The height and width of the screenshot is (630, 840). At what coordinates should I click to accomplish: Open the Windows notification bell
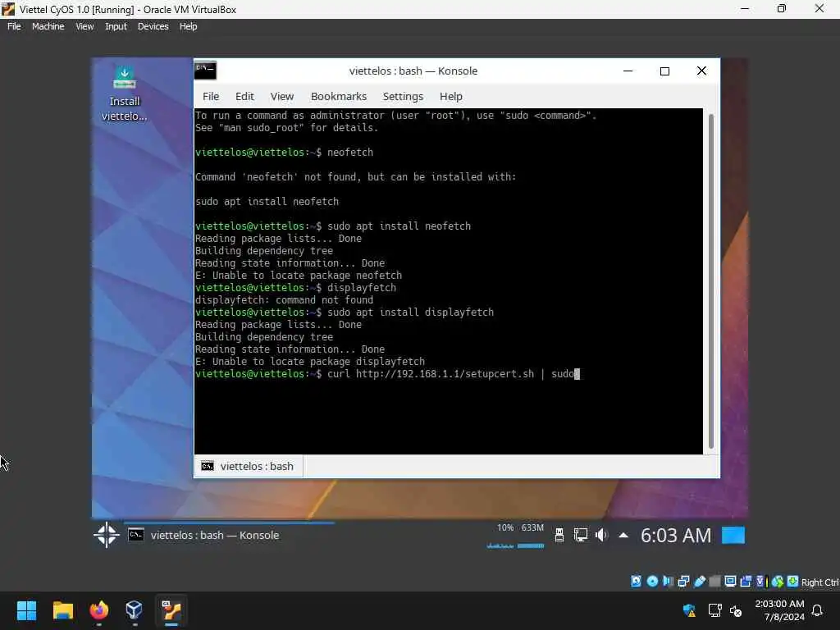[817, 610]
